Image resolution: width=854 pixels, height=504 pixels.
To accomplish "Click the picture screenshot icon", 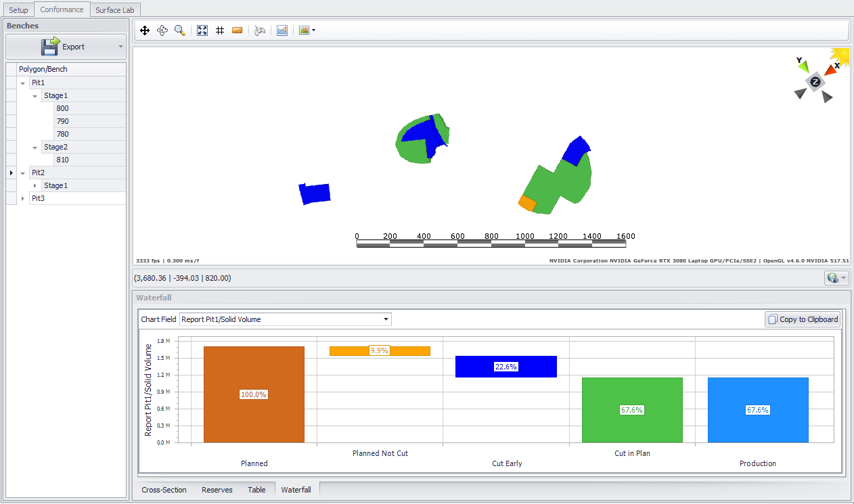I will click(304, 30).
